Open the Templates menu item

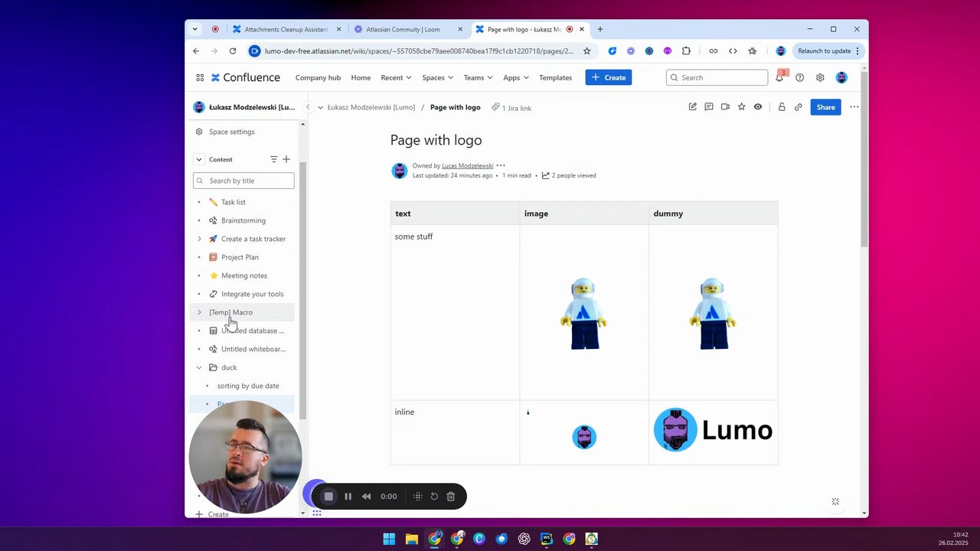tap(555, 77)
